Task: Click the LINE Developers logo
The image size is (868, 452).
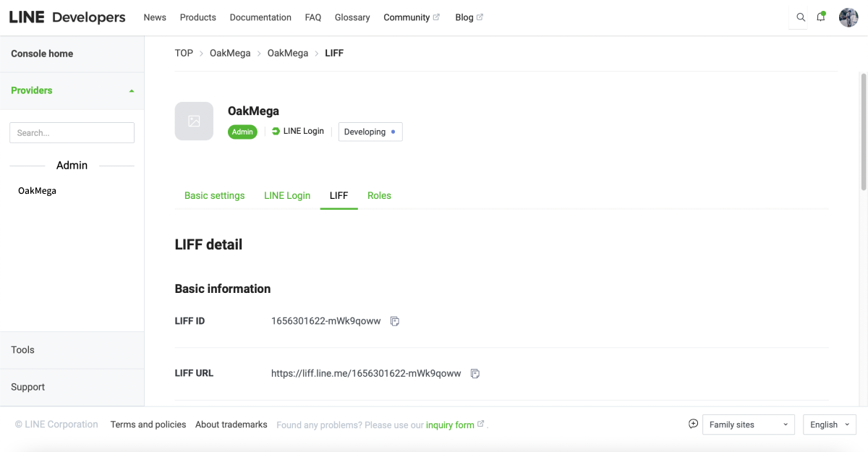Action: click(67, 17)
